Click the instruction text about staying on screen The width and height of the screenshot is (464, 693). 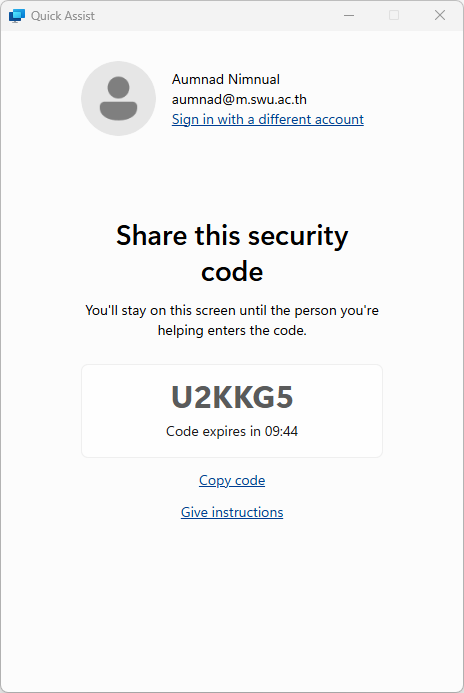click(x=232, y=320)
